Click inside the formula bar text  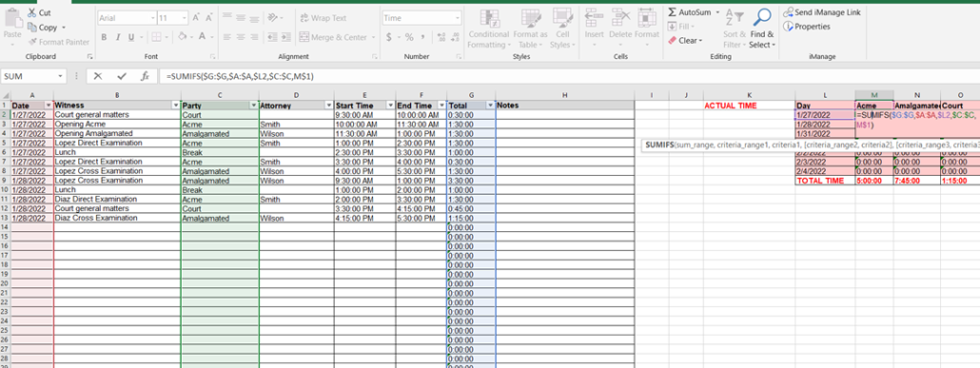(240, 76)
